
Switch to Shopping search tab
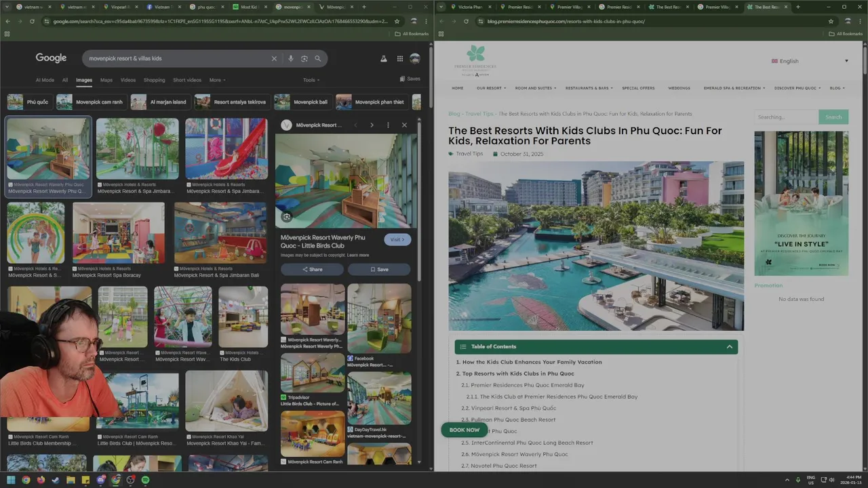click(x=154, y=80)
